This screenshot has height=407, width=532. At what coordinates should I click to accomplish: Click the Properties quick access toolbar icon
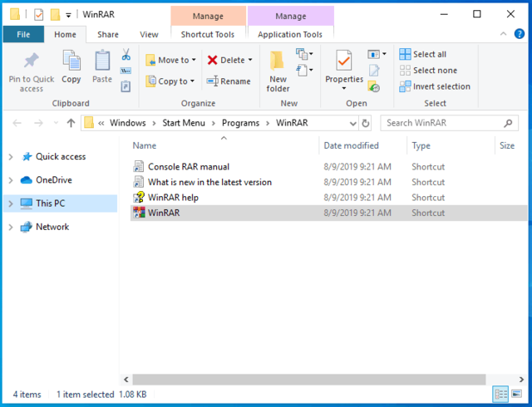pos(39,15)
